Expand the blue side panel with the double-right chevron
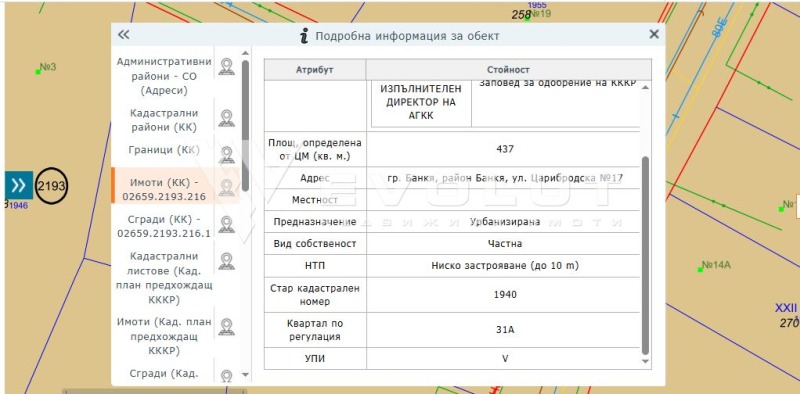The image size is (800, 394). tap(19, 185)
